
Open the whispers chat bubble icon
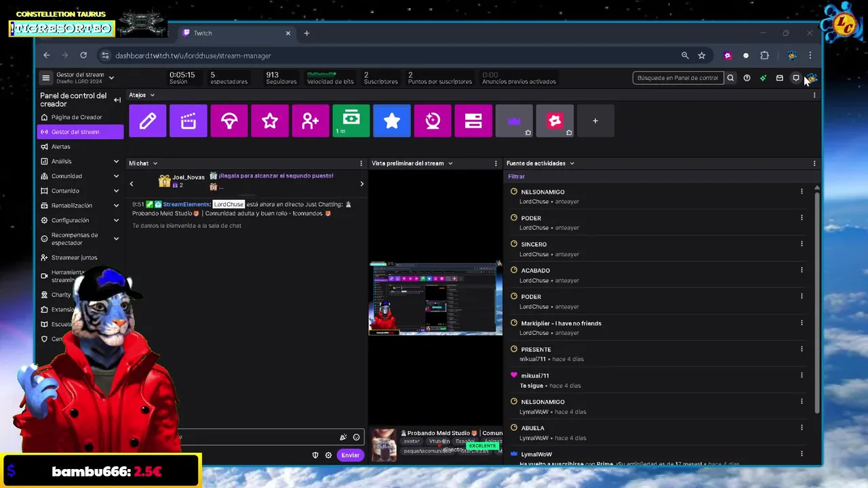pyautogui.click(x=796, y=78)
